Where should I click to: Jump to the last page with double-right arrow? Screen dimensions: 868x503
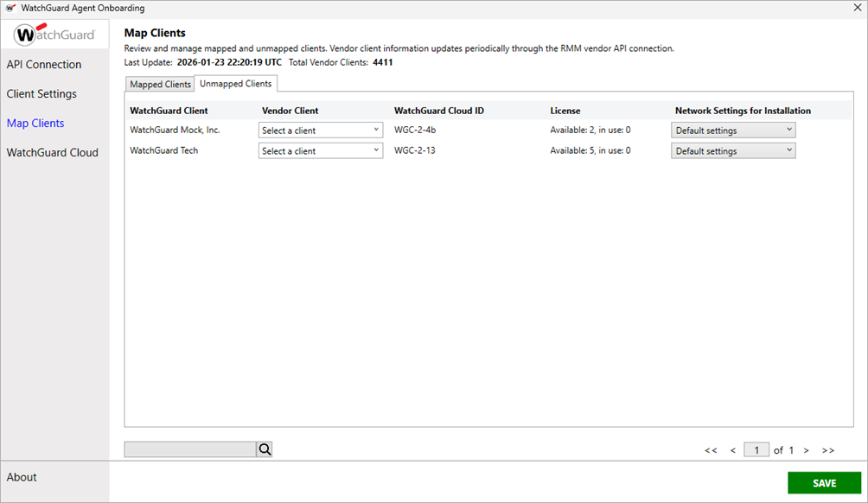coord(827,449)
